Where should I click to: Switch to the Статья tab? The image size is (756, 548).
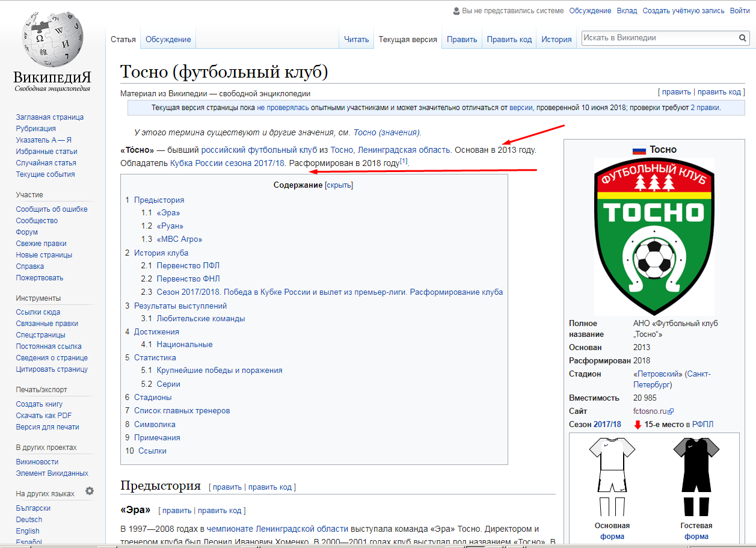tap(123, 39)
